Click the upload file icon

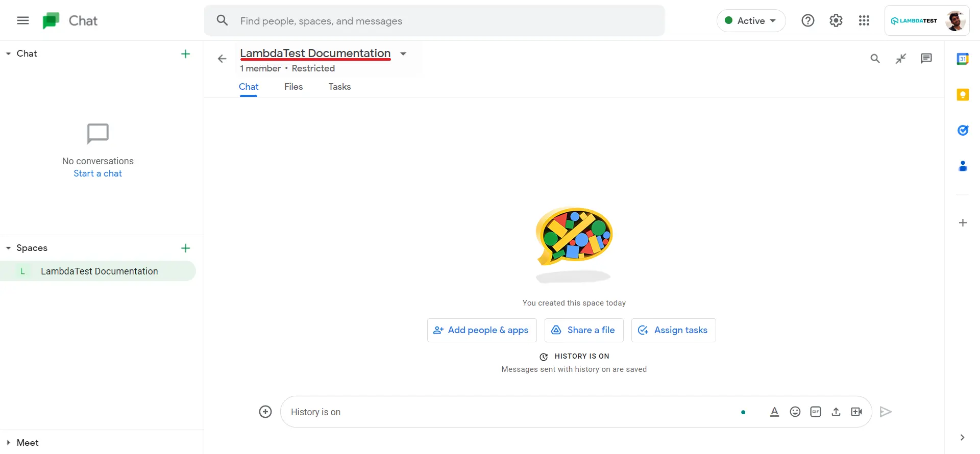point(836,412)
